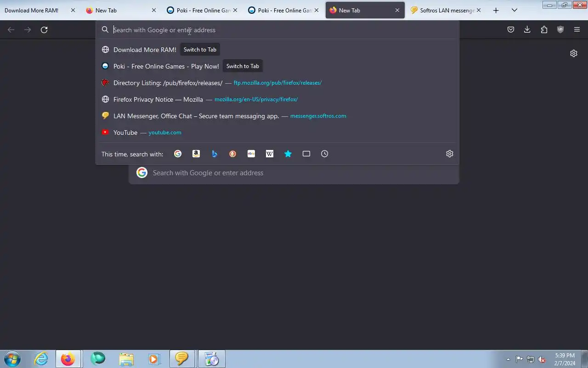Open a new tab with the plus button
Viewport: 588px width, 368px height.
point(496,10)
